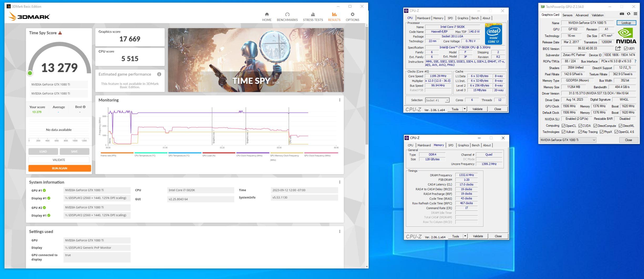This screenshot has width=644, height=279.
Task: Click the BIOS share/export icon in GPU-Z
Action: point(618,48)
